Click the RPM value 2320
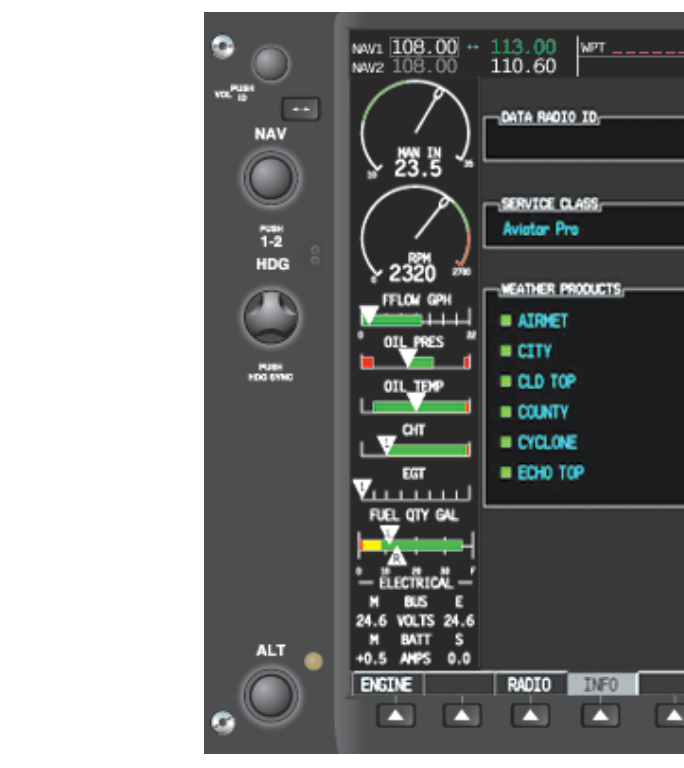The image size is (684, 768). click(x=412, y=273)
